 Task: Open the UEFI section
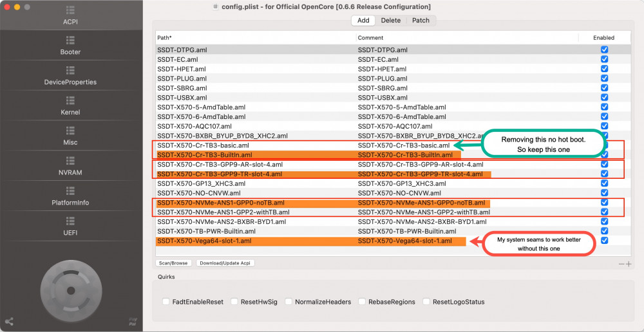click(70, 226)
